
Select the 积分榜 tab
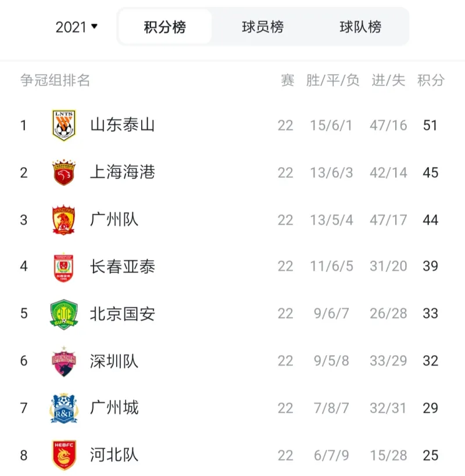[x=165, y=27]
